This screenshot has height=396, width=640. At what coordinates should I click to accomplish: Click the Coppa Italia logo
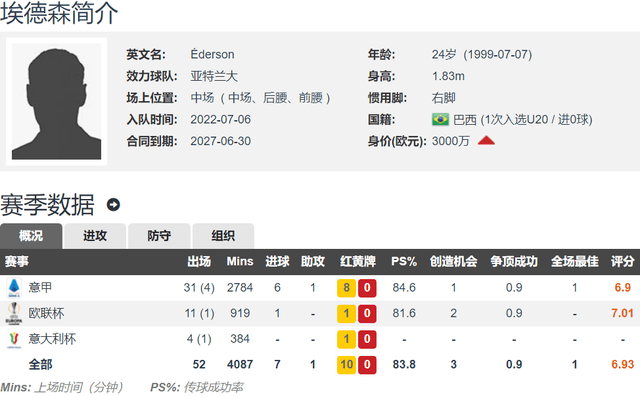pyautogui.click(x=14, y=339)
